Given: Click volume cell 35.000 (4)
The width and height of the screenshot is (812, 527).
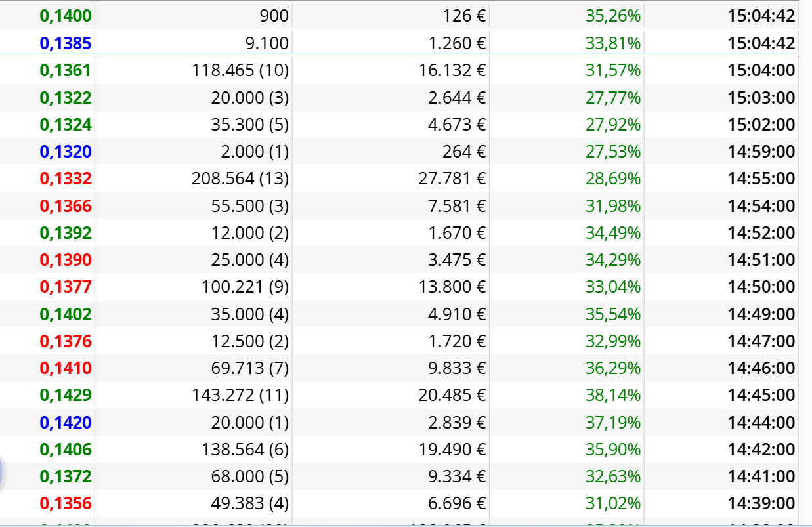Looking at the screenshot, I should tap(250, 314).
